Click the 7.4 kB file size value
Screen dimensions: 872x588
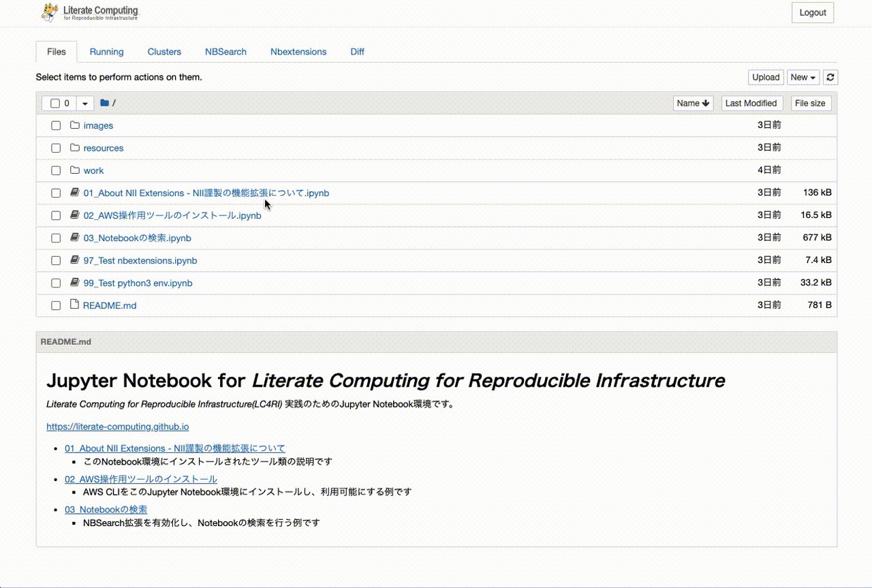pos(818,260)
